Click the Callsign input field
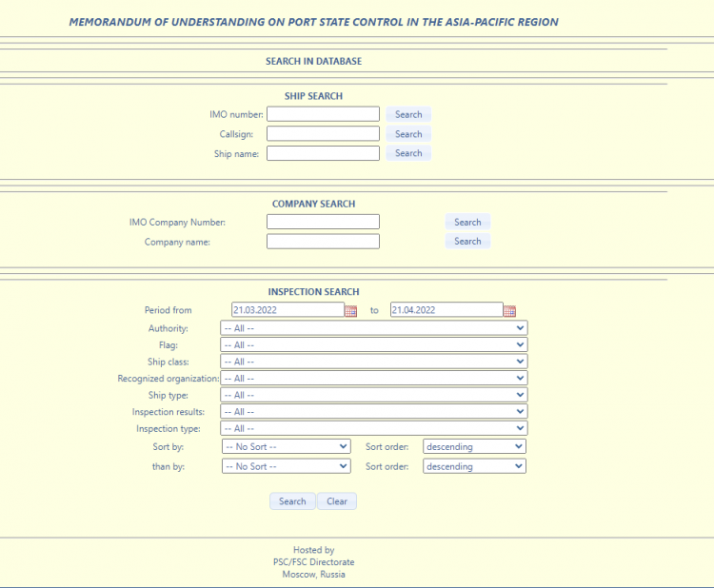This screenshot has width=714, height=588. click(323, 133)
